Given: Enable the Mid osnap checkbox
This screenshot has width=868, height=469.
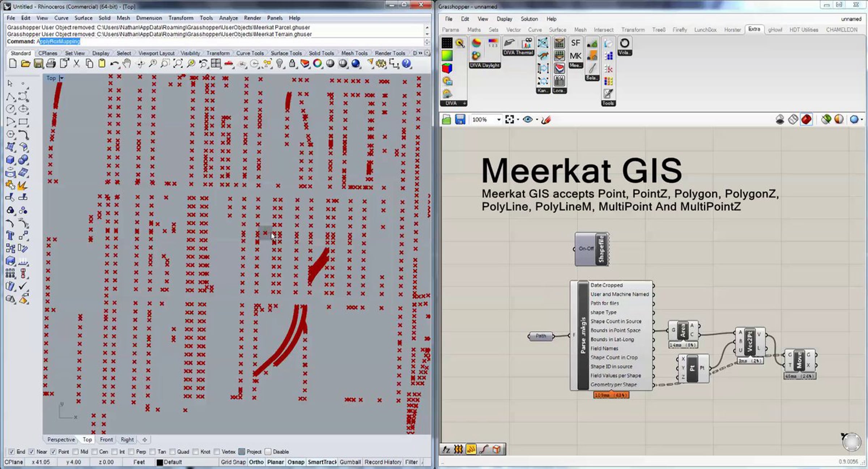Looking at the screenshot, I should (76, 452).
